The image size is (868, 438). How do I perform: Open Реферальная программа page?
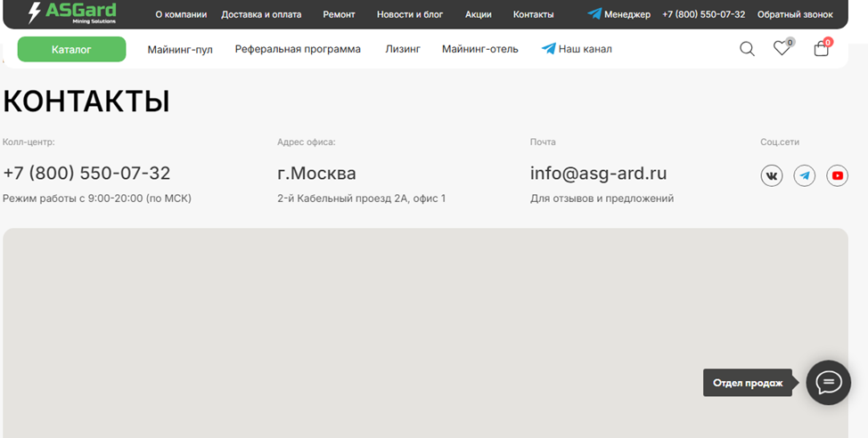(298, 50)
